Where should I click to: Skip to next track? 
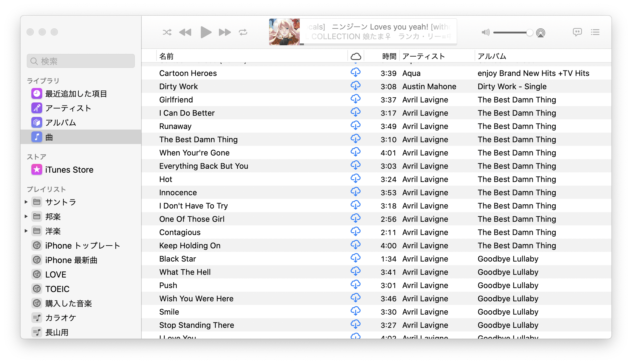225,32
